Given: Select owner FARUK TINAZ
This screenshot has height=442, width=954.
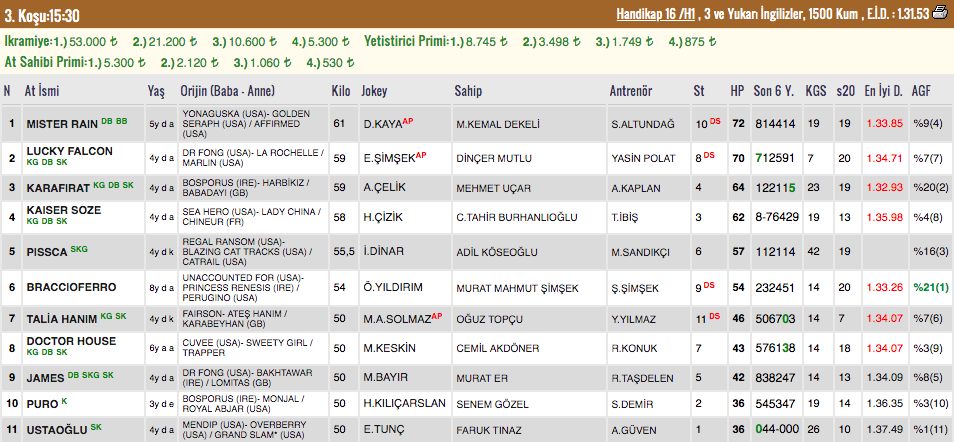Looking at the screenshot, I should [x=489, y=430].
